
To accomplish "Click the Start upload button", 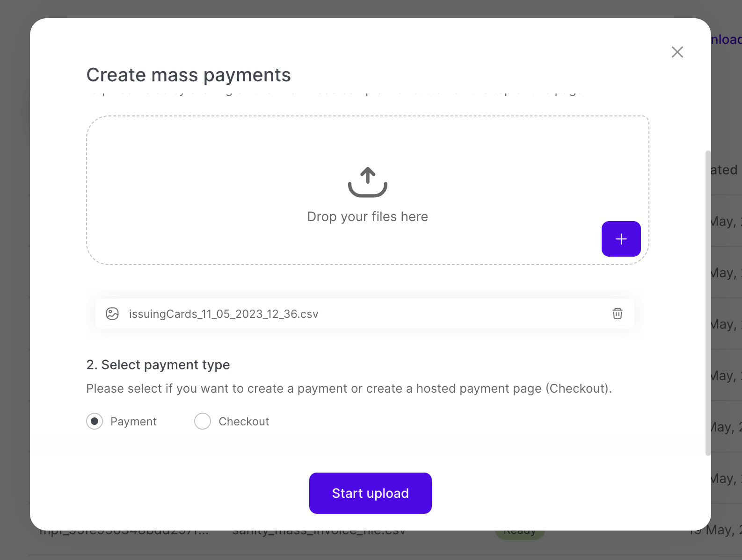I will click(370, 493).
